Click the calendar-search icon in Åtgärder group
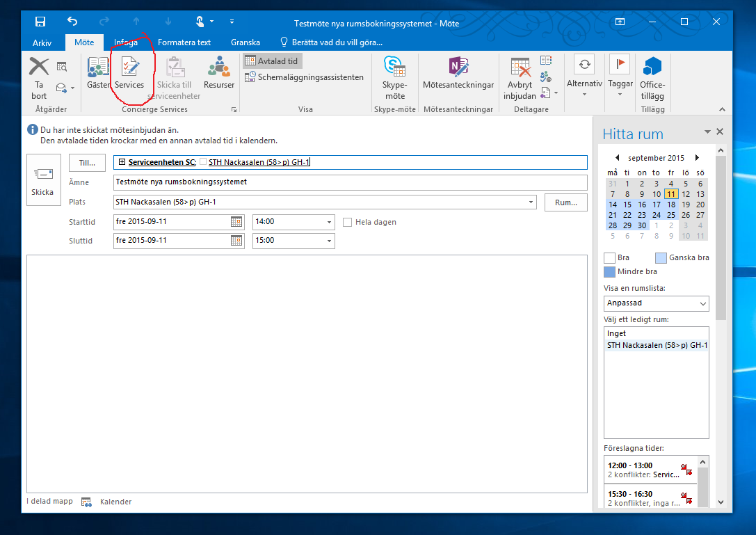The image size is (756, 535). click(62, 67)
